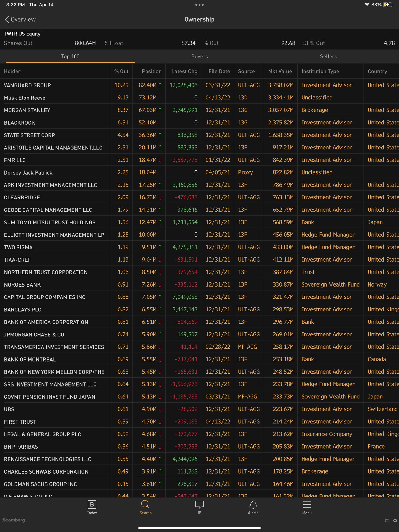Select CAPITAL GROUP COMPANIES INC row
The height and width of the screenshot is (532, 399).
tap(199, 297)
